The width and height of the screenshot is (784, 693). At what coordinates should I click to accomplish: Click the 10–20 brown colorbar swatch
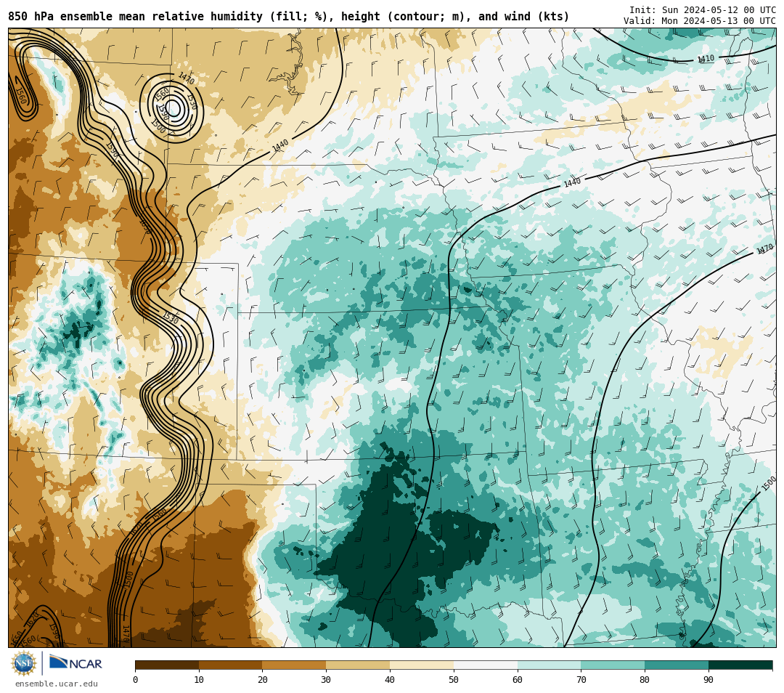231,665
